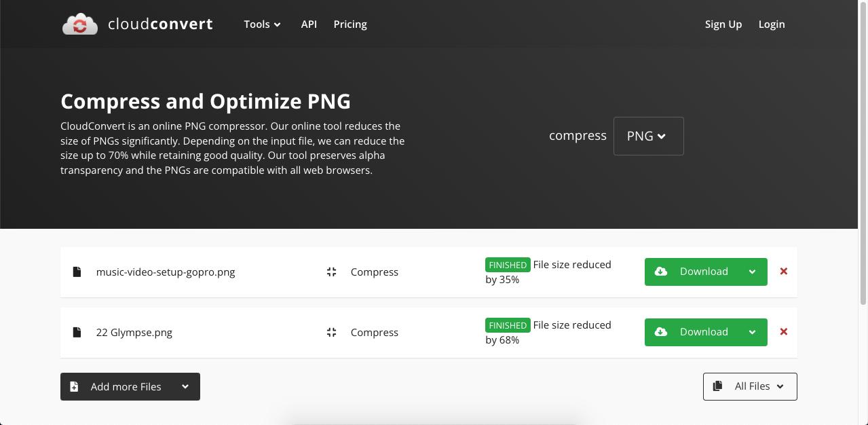Open the Pricing page

click(350, 24)
